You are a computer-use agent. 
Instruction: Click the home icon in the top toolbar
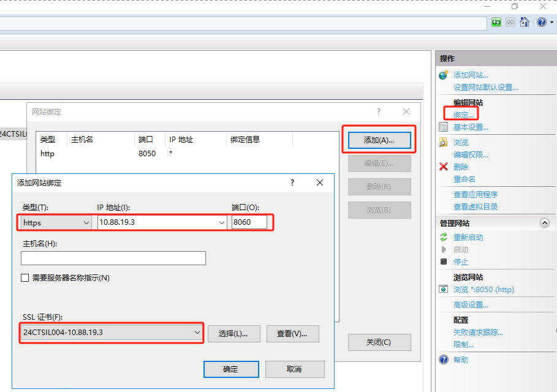click(525, 22)
